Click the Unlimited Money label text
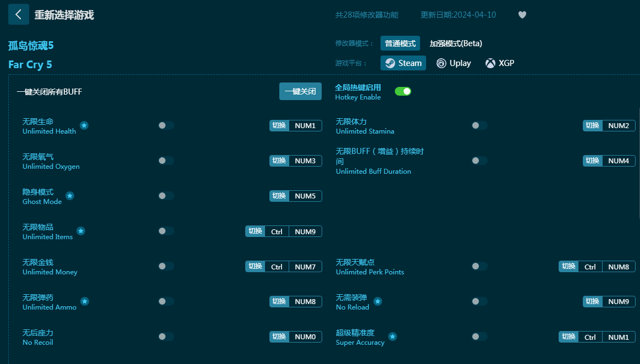 click(50, 272)
